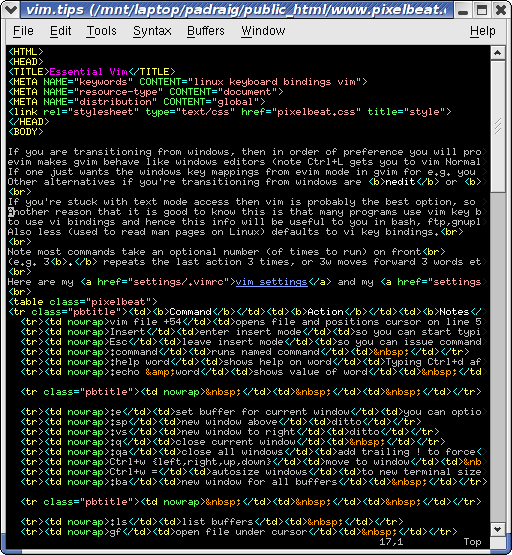Place cursor on the Essential Vim title text
The height and width of the screenshot is (555, 512).
point(88,72)
